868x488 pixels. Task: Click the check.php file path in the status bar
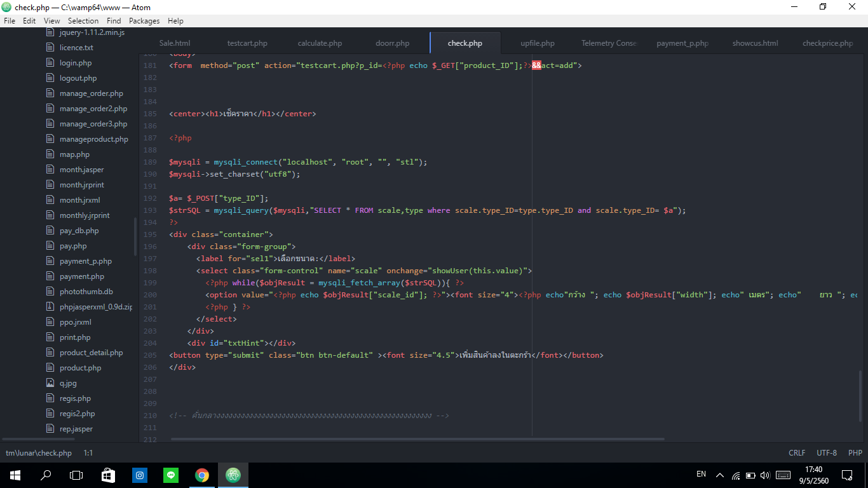[x=39, y=453]
